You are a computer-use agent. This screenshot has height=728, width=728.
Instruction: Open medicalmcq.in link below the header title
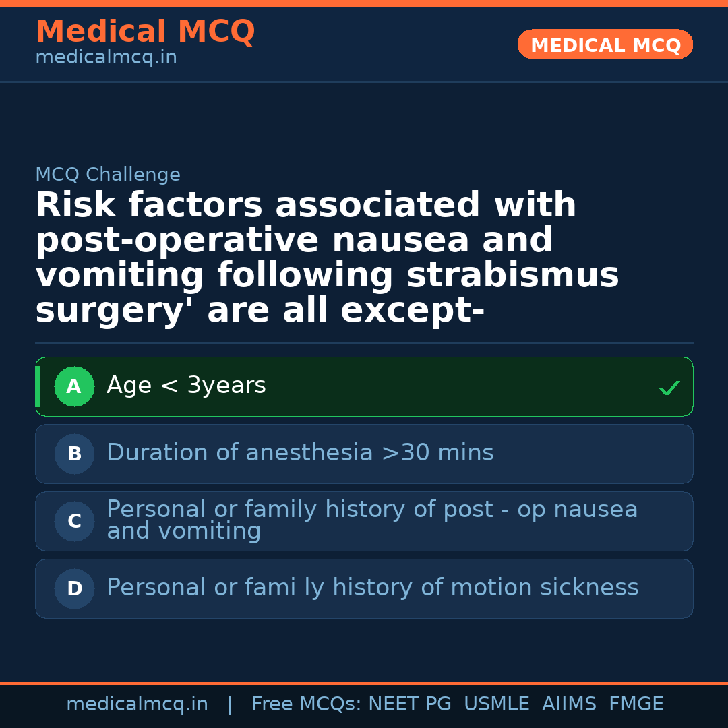pos(106,58)
